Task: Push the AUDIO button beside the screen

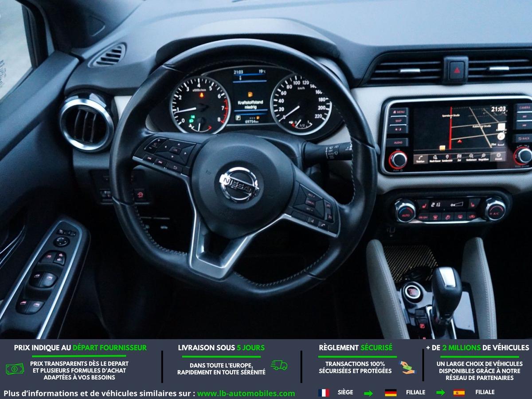Action: coord(397,142)
